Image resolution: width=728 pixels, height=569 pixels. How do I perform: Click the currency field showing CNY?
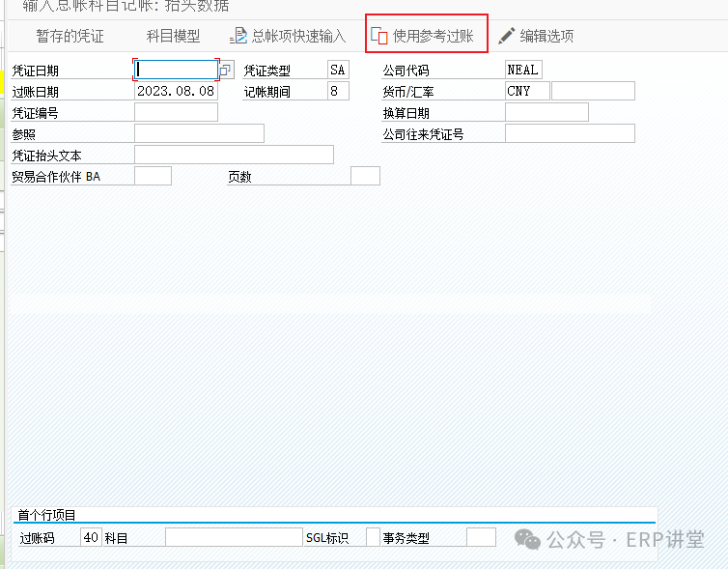coord(527,91)
